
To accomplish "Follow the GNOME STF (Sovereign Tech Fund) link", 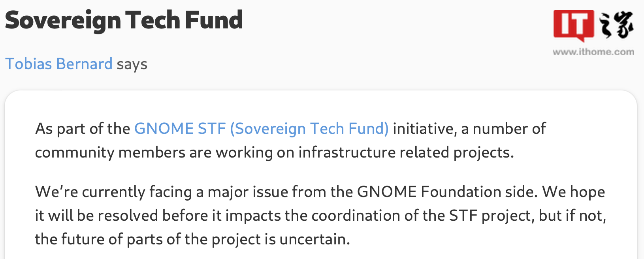I will tap(262, 129).
